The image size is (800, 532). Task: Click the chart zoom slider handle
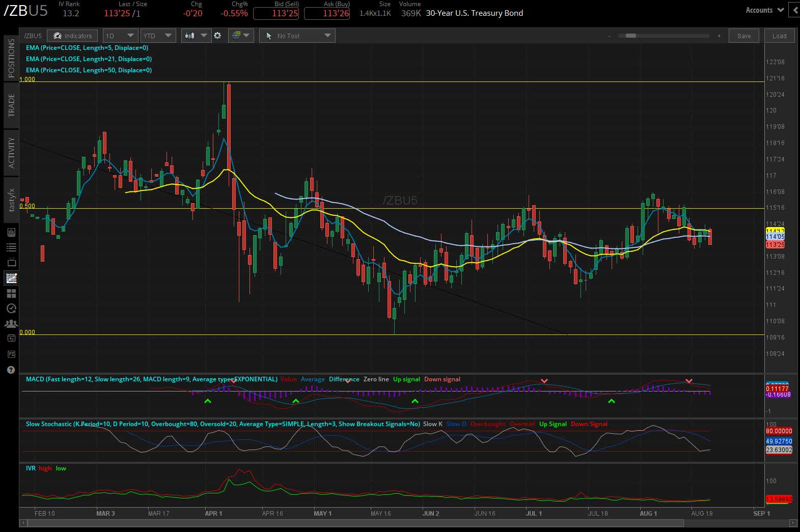click(x=630, y=36)
